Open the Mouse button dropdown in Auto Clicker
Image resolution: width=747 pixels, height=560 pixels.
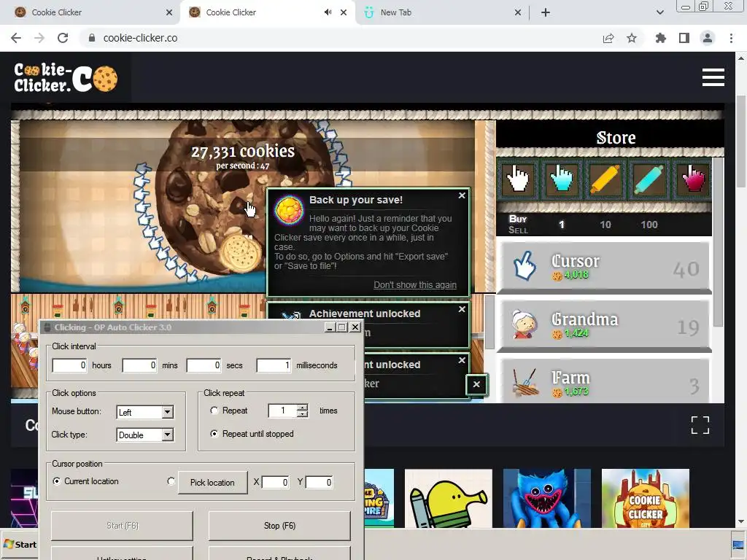pos(167,413)
